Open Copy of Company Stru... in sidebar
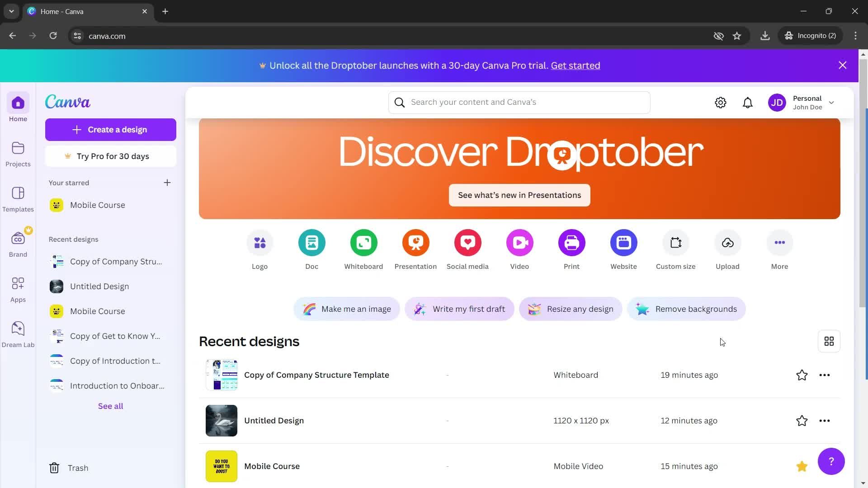Image resolution: width=868 pixels, height=488 pixels. click(x=111, y=262)
